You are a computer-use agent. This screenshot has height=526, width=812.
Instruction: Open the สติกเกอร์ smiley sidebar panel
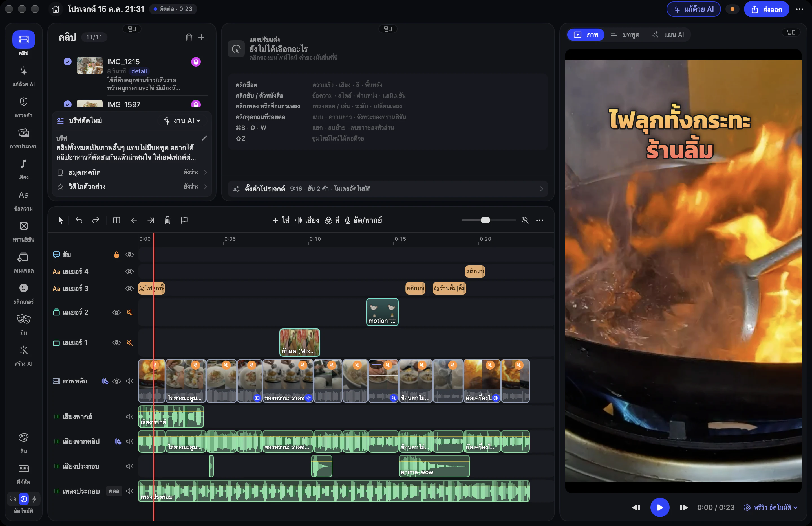coord(23,293)
